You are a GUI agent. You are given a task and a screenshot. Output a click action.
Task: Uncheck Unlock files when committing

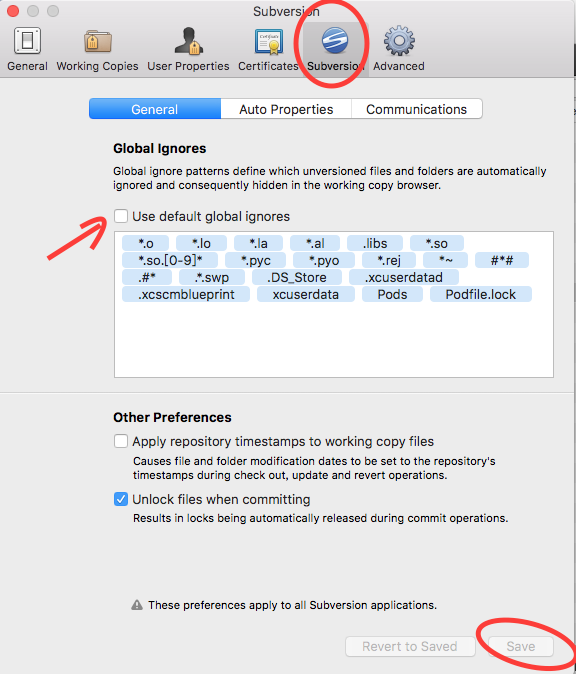pyautogui.click(x=121, y=499)
